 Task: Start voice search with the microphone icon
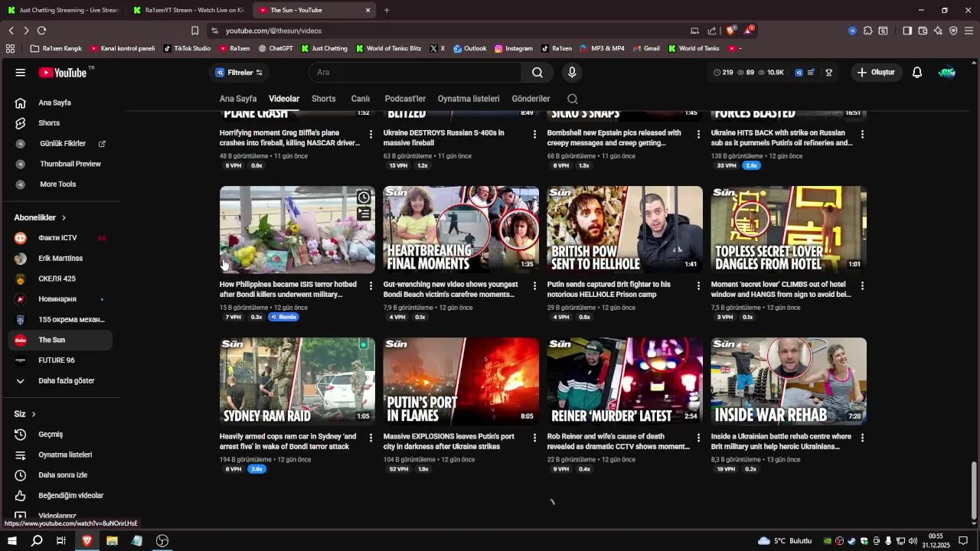pyautogui.click(x=571, y=72)
